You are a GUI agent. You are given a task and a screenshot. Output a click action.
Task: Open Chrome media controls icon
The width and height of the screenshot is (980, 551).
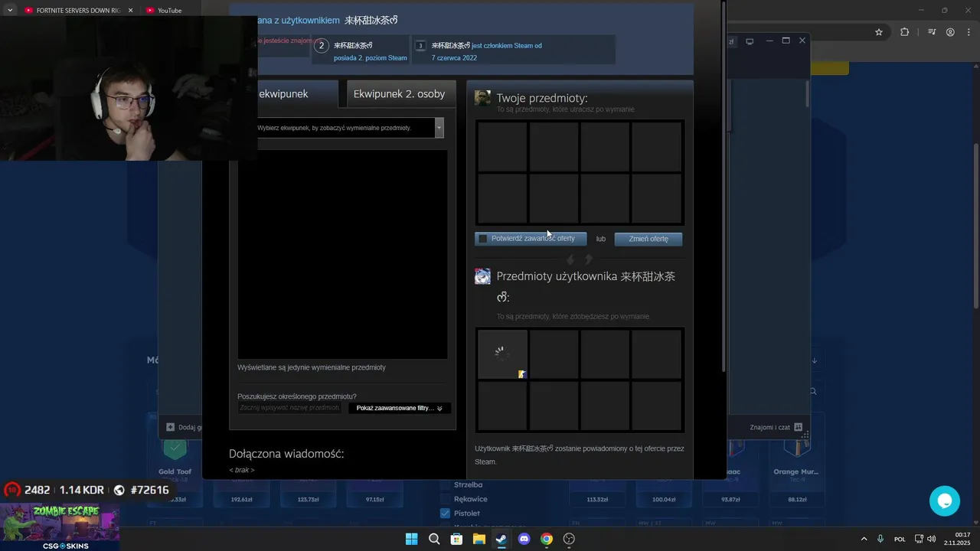(x=932, y=32)
